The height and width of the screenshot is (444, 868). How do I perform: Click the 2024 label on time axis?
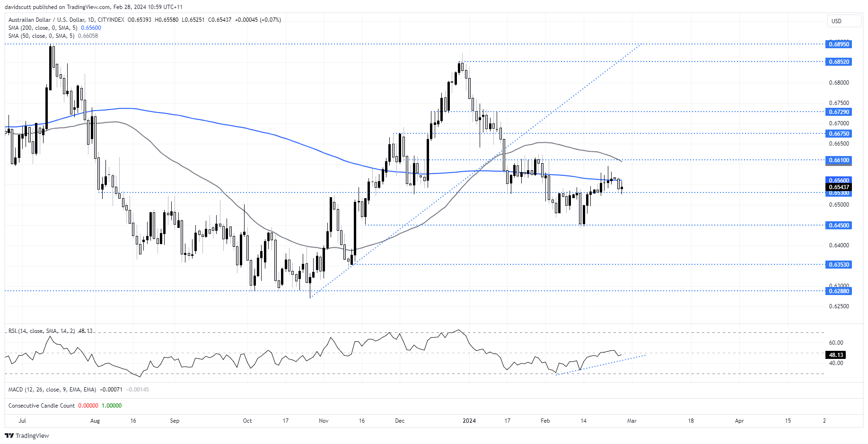[x=469, y=421]
